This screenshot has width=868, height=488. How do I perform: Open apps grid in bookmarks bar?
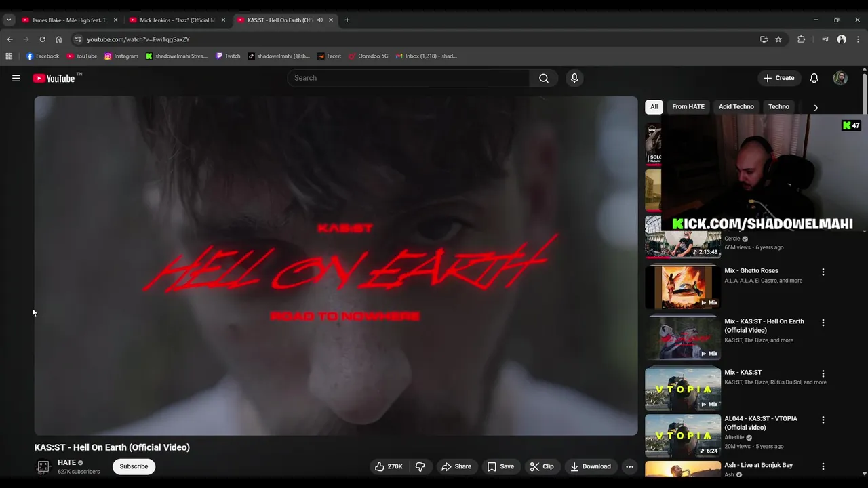pos(9,56)
